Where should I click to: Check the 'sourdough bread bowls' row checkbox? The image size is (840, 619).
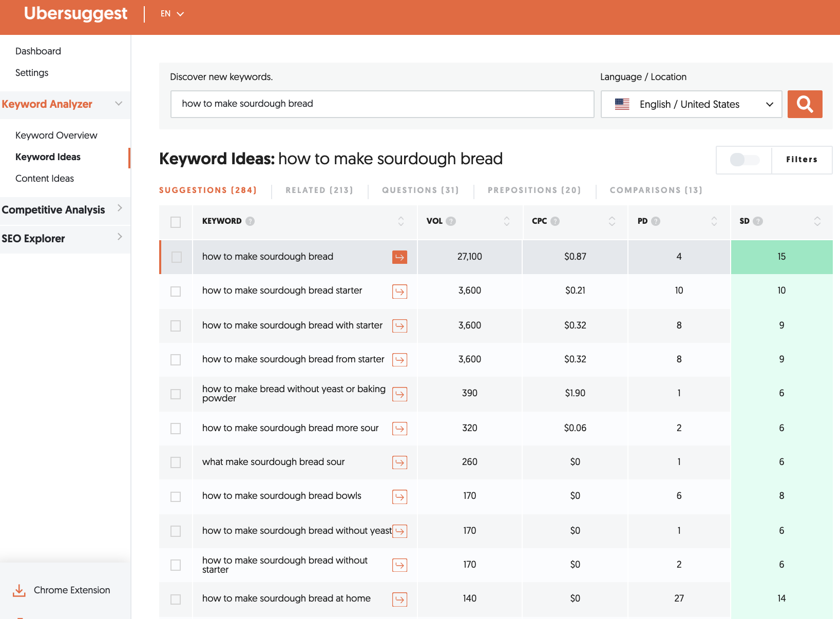(176, 497)
